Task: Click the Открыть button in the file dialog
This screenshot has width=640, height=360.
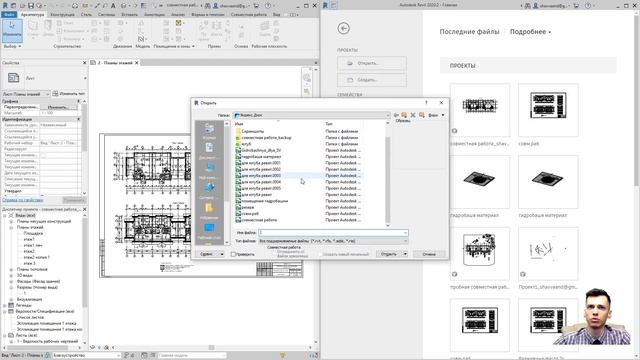Action: tap(389, 254)
